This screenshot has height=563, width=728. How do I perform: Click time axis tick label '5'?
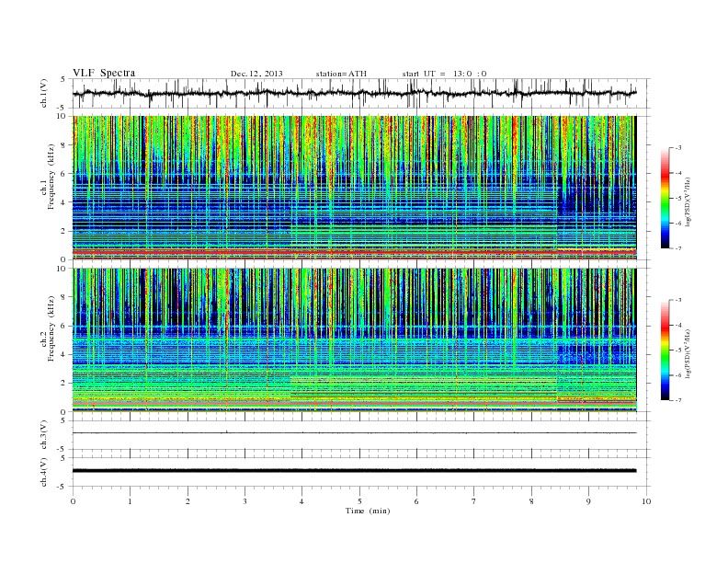(359, 501)
